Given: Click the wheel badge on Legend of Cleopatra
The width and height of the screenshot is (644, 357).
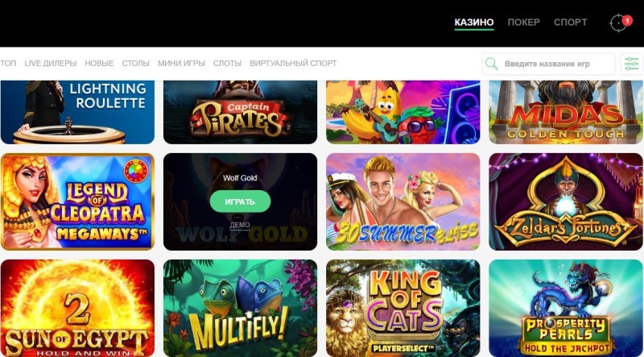Looking at the screenshot, I should tap(136, 172).
